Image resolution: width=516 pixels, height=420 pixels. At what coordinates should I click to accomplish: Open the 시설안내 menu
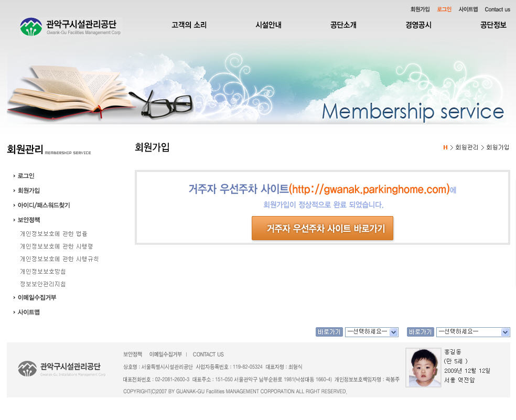[x=268, y=25]
